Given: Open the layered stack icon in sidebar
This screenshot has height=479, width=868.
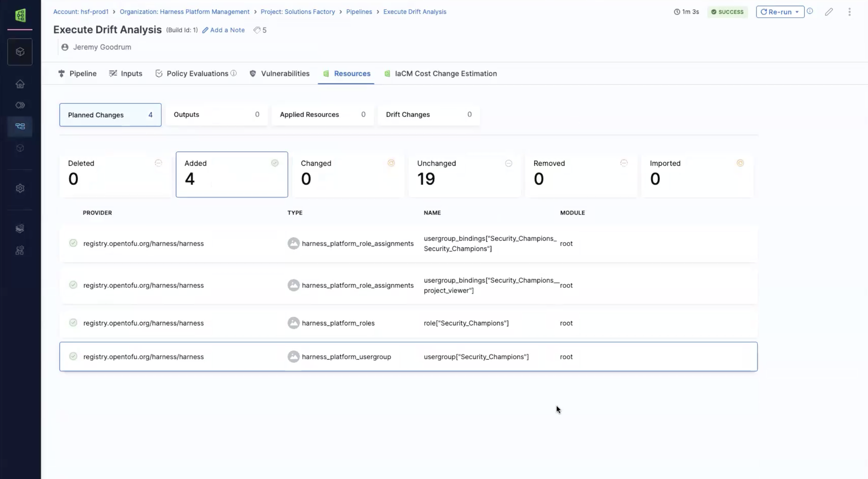Looking at the screenshot, I should point(20,228).
